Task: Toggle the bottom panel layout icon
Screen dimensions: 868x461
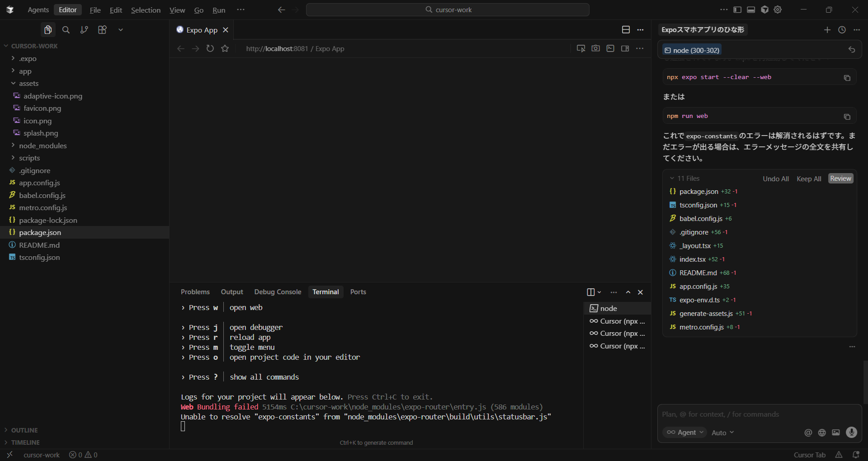Action: coord(751,10)
